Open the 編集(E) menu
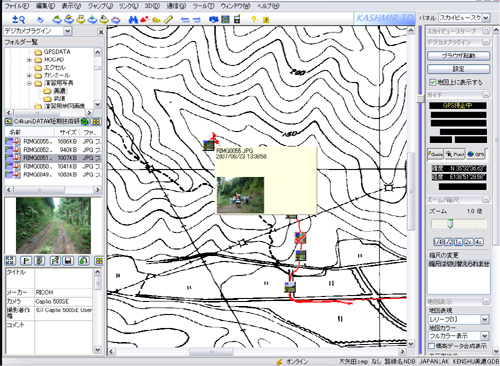Viewport: 500px width, 366px height. tap(45, 6)
